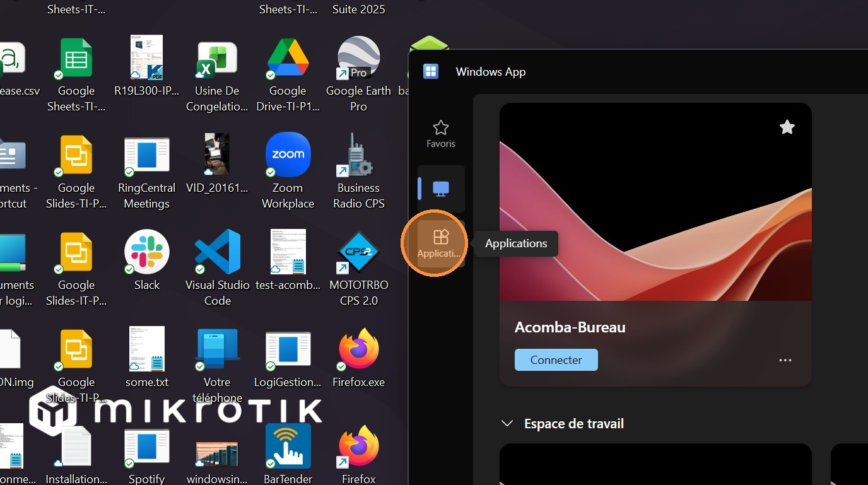Select the Business Radio CPS shortcut
868x485 pixels.
tap(358, 170)
